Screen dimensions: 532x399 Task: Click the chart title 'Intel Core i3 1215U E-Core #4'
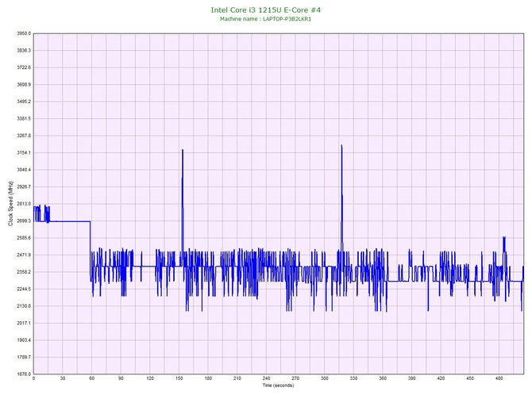pos(266,10)
